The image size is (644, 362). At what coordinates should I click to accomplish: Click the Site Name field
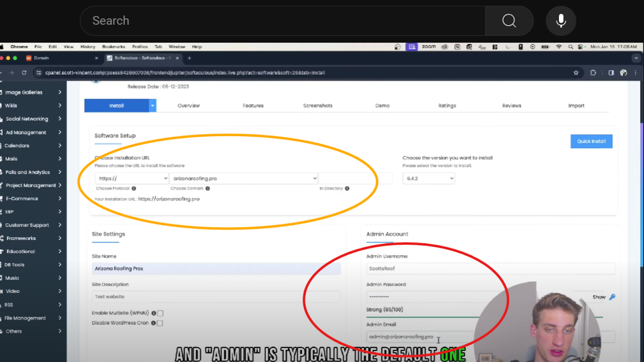click(x=216, y=268)
